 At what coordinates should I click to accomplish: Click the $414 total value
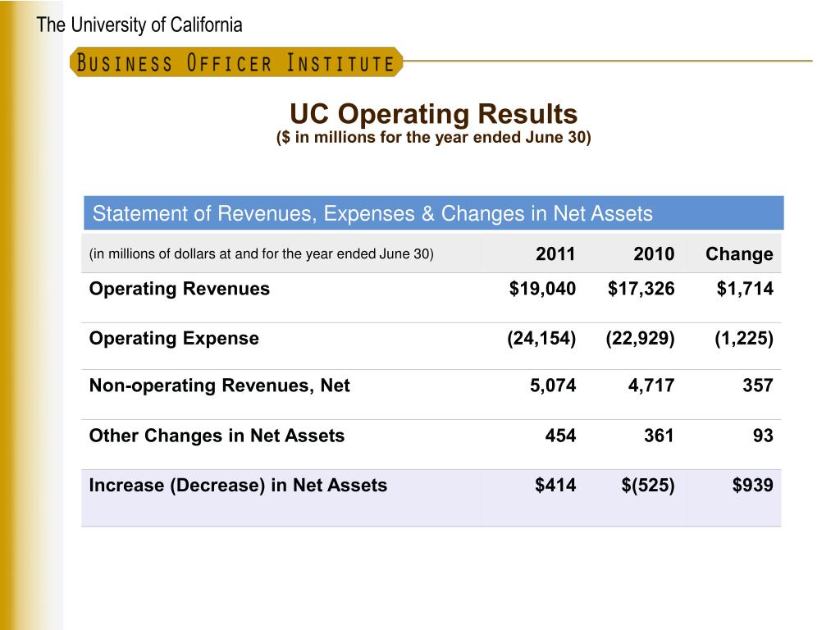click(555, 486)
